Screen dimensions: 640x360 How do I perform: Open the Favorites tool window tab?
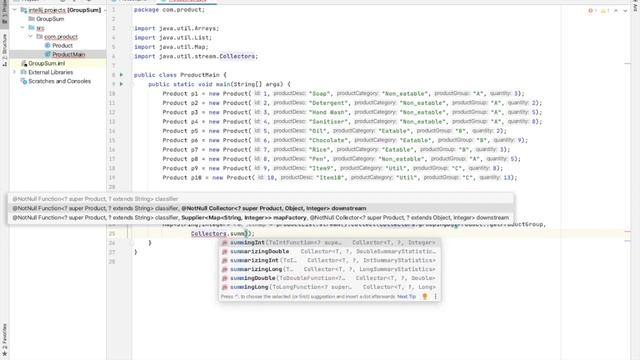coord(4,340)
